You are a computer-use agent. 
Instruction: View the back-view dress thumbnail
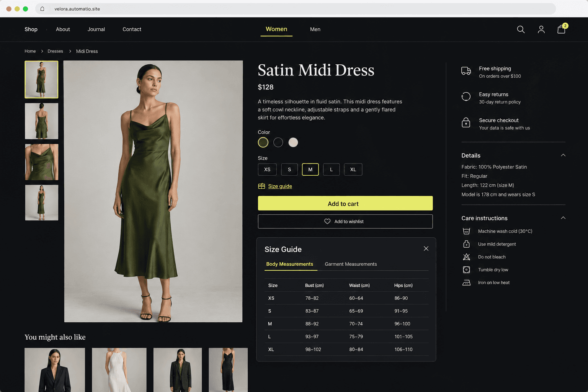[42, 121]
